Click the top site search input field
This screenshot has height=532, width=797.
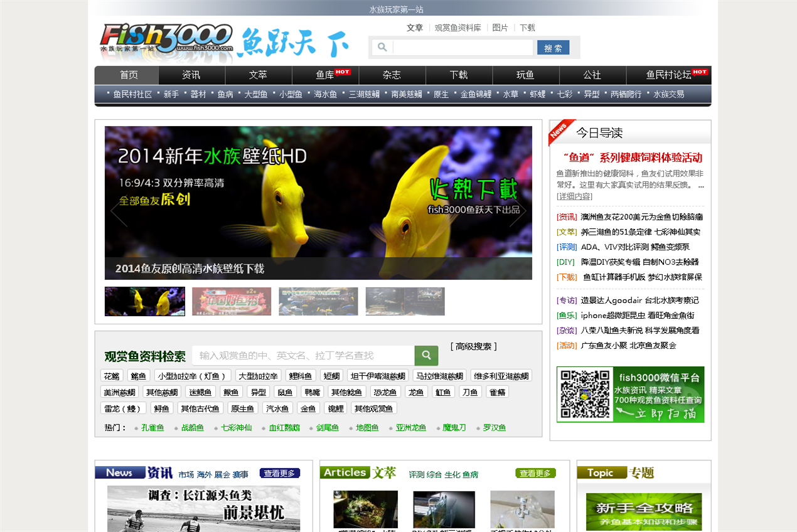coord(462,47)
